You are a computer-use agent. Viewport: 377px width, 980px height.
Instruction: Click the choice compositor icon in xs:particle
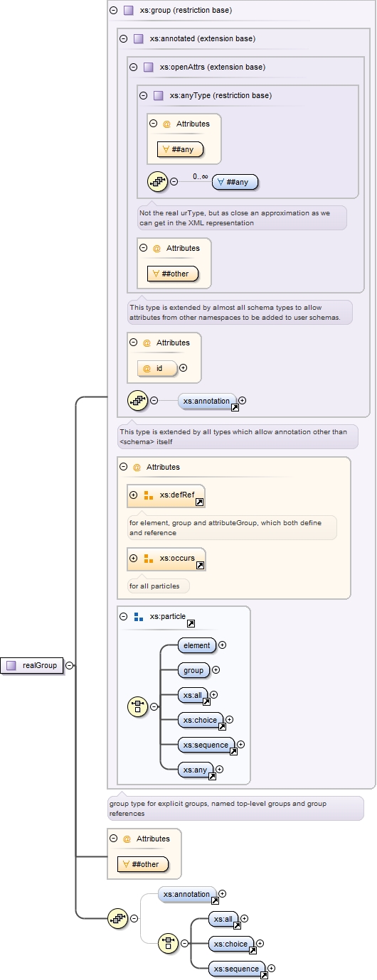click(x=137, y=706)
